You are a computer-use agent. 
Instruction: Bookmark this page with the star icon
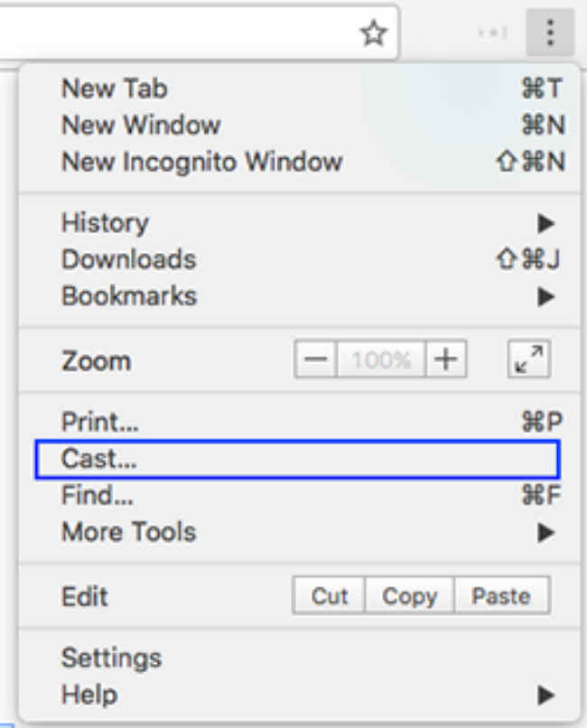click(374, 33)
